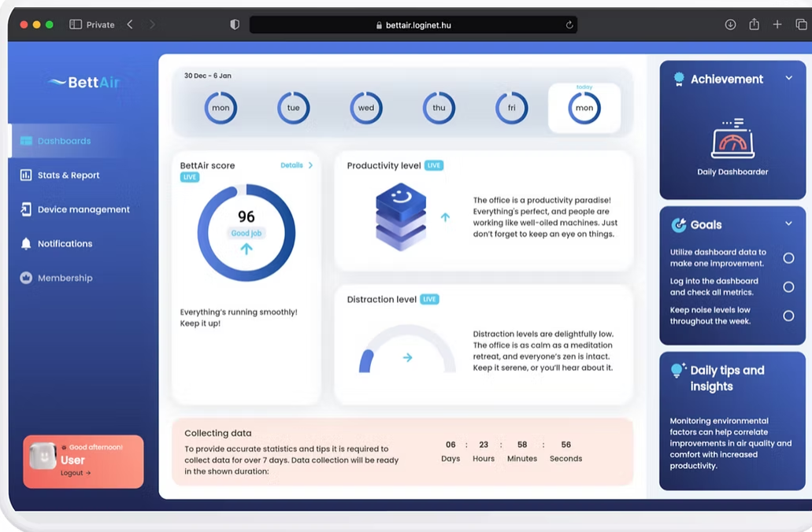The image size is (812, 532).
Task: Open BettAir score Details link
Action: [x=296, y=165]
